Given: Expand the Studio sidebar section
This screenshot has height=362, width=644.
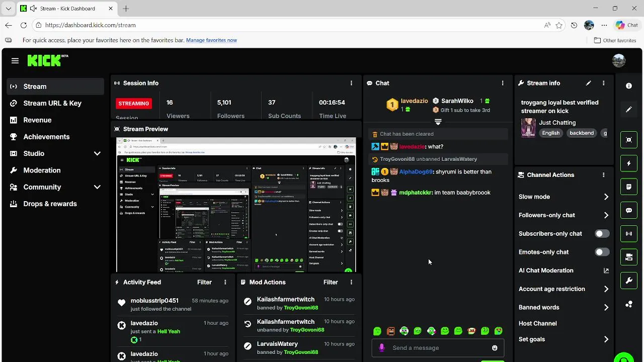Looking at the screenshot, I should (97, 153).
